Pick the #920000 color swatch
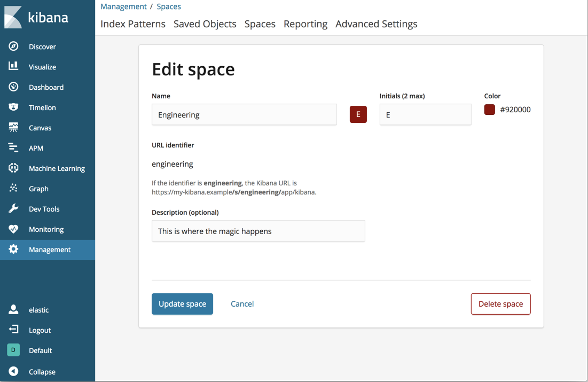Screen dimensions: 588x382 click(490, 110)
